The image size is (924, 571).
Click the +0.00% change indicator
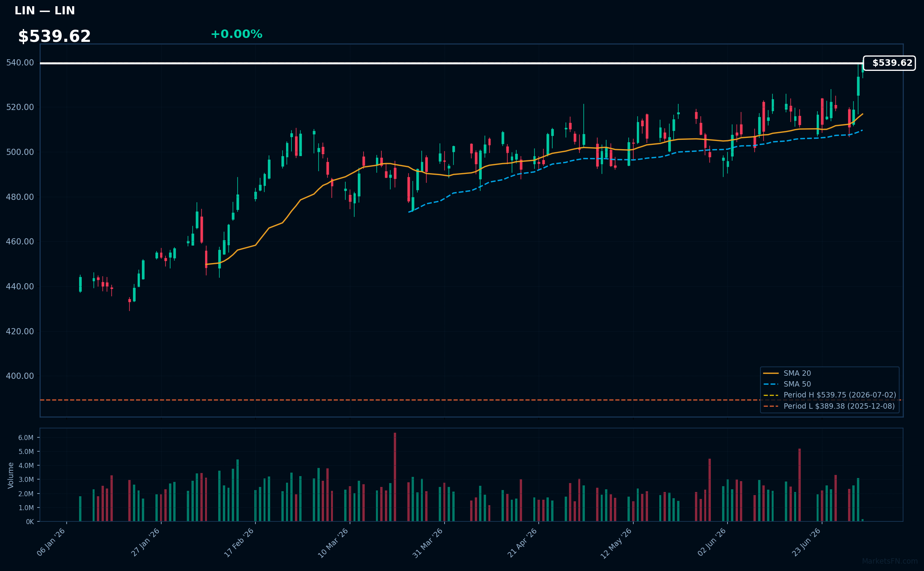tap(236, 34)
